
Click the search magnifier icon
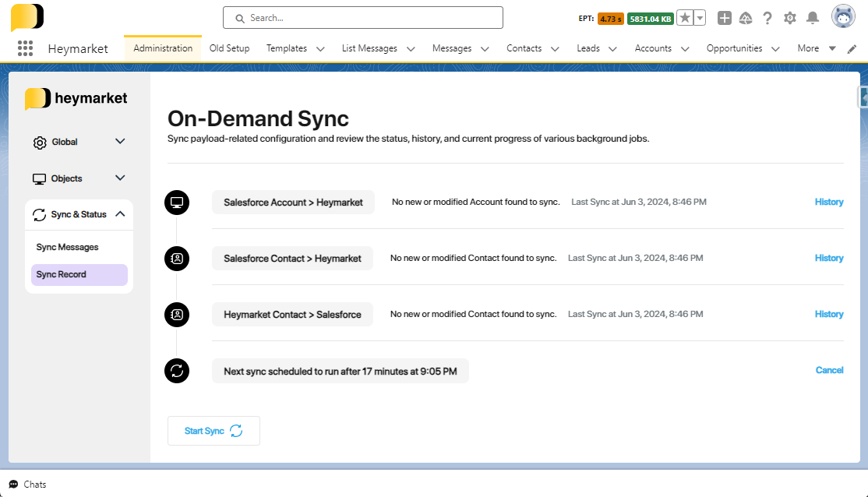click(240, 18)
